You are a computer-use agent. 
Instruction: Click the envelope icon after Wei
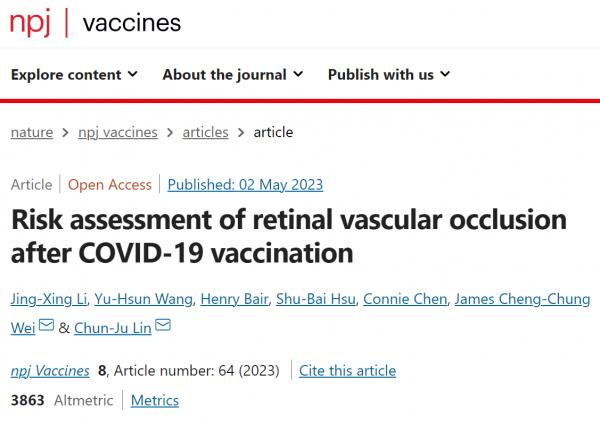[x=45, y=326]
